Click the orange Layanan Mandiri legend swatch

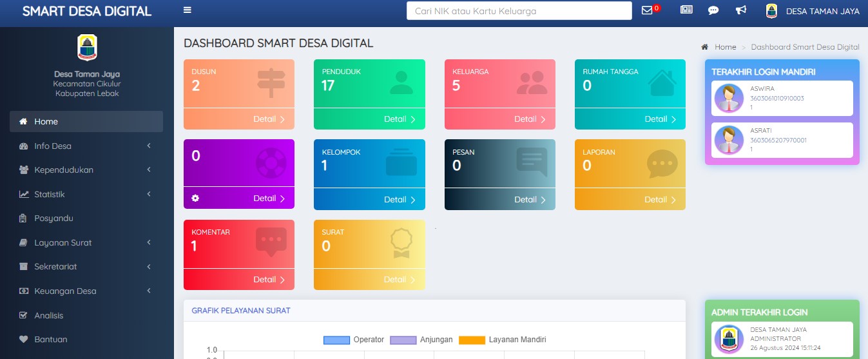point(472,340)
